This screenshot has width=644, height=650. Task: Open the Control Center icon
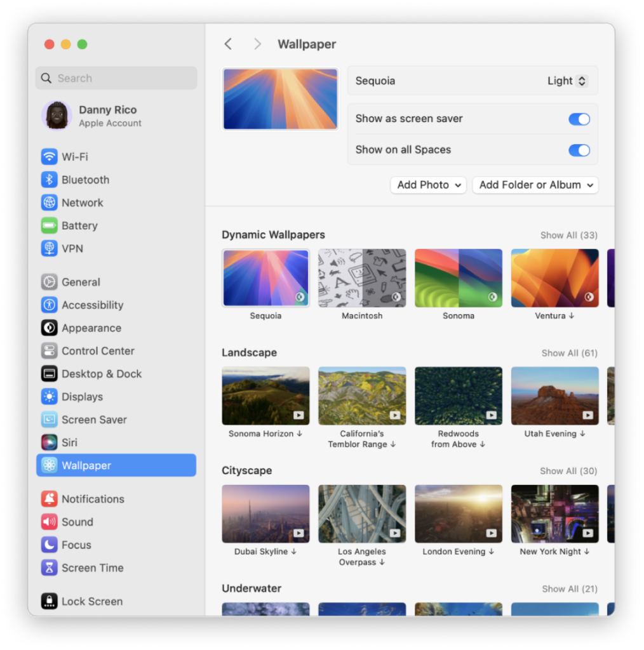tap(49, 350)
